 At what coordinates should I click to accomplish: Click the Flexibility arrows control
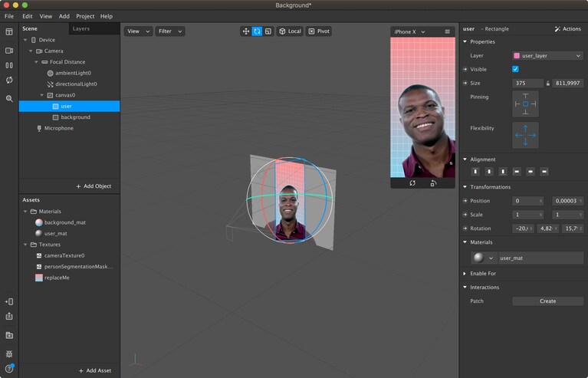pyautogui.click(x=525, y=135)
